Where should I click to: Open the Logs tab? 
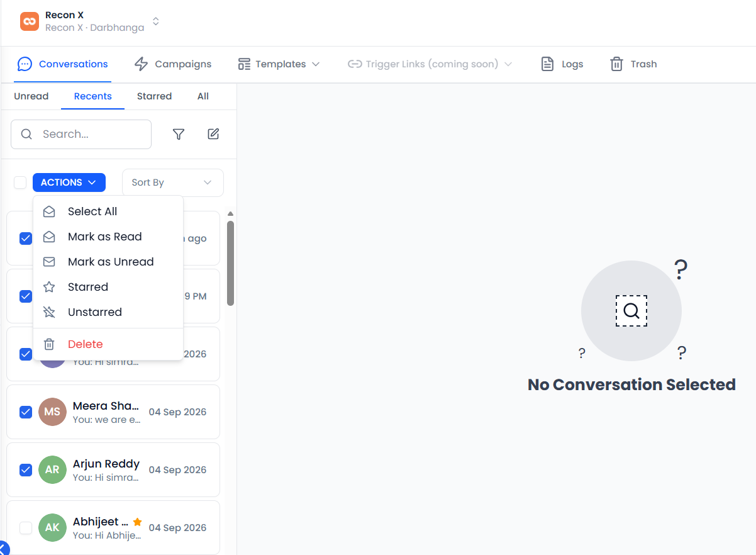click(562, 64)
